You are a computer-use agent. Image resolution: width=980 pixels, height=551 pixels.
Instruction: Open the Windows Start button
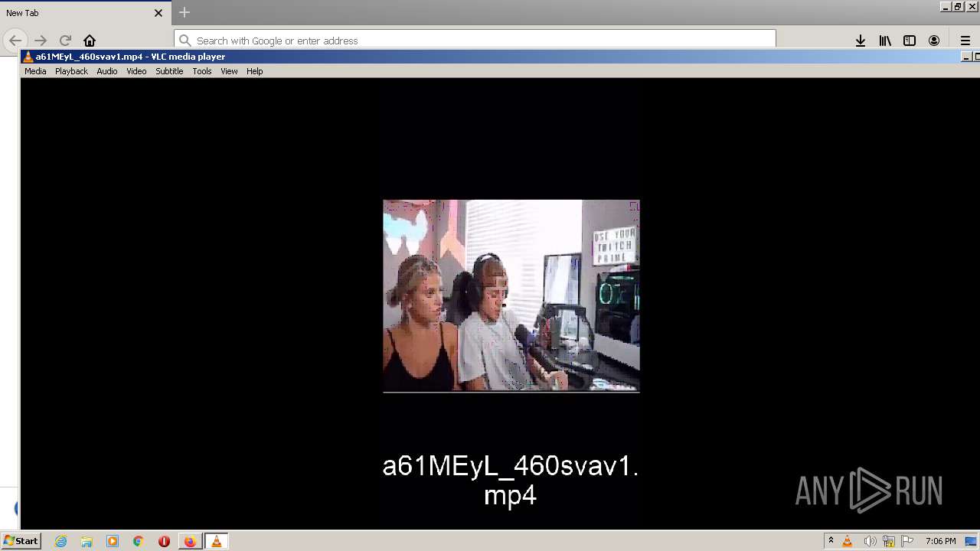pos(21,541)
